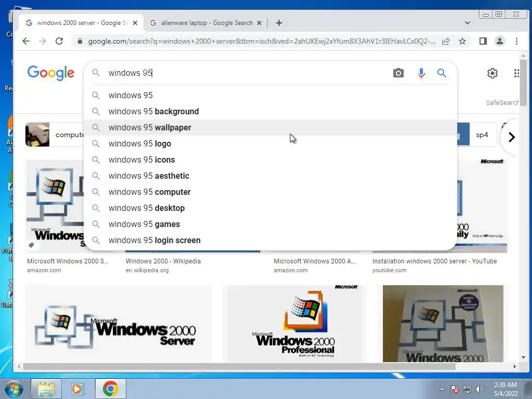Toggle the Chrome side panel icon
The image size is (532, 399).
tap(483, 41)
